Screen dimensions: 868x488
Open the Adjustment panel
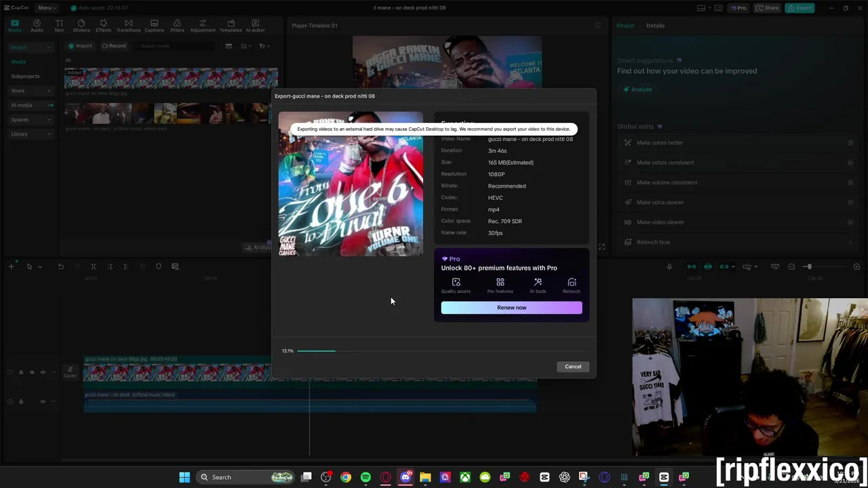click(x=203, y=26)
